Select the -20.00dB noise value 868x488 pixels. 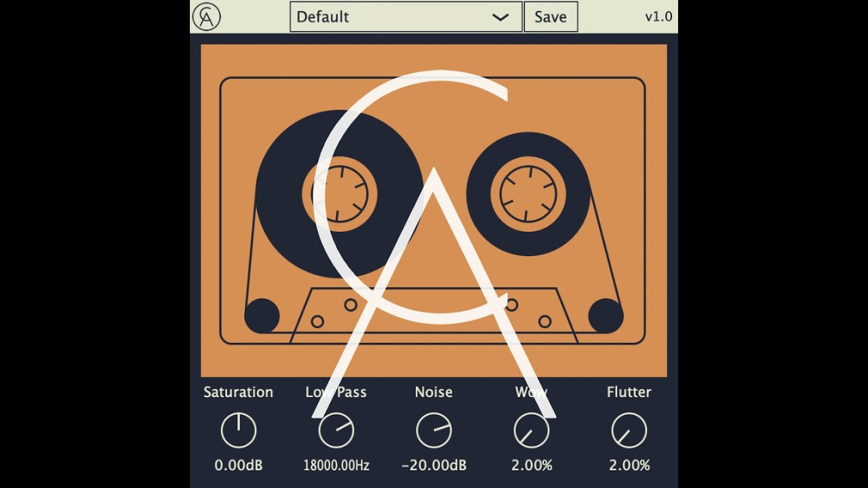[434, 466]
